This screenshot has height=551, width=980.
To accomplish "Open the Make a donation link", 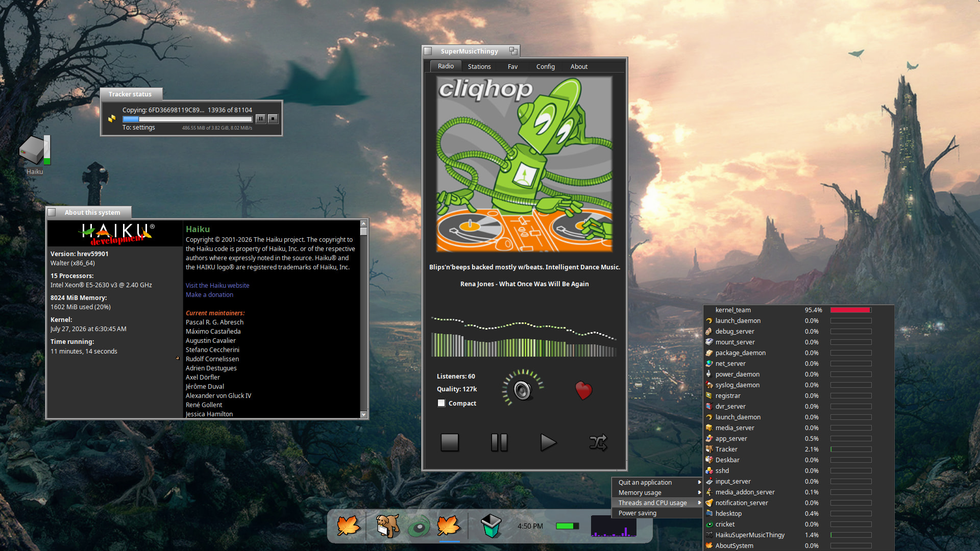I will click(209, 295).
